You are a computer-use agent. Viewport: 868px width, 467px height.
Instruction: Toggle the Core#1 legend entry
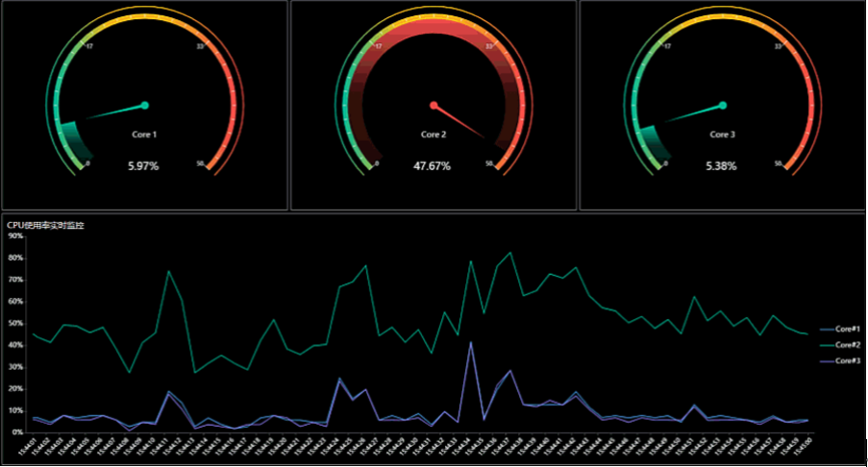tap(840, 330)
